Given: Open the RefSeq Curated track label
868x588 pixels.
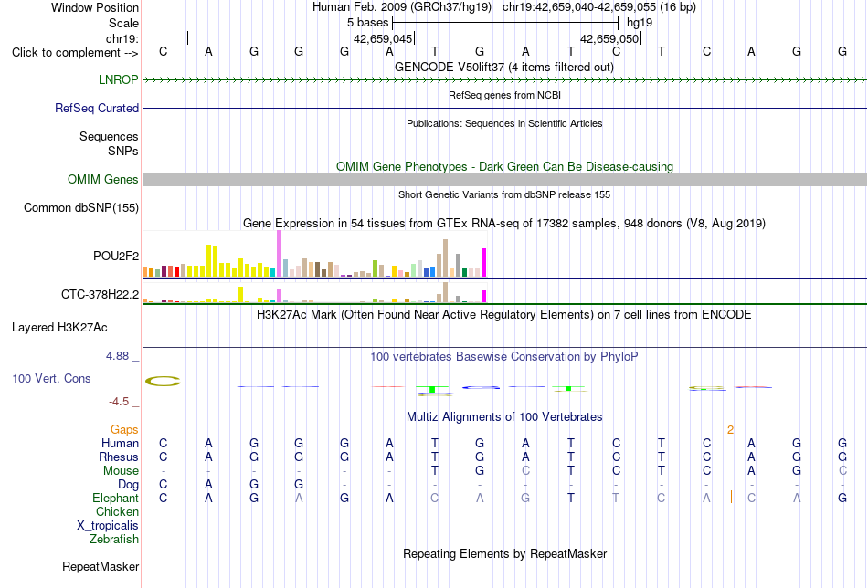Looking at the screenshot, I should [97, 108].
